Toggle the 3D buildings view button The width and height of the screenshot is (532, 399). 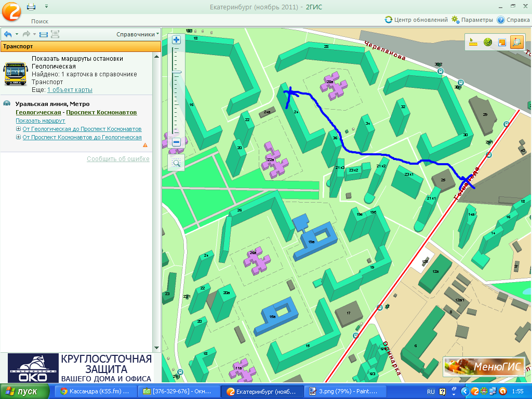(x=517, y=42)
